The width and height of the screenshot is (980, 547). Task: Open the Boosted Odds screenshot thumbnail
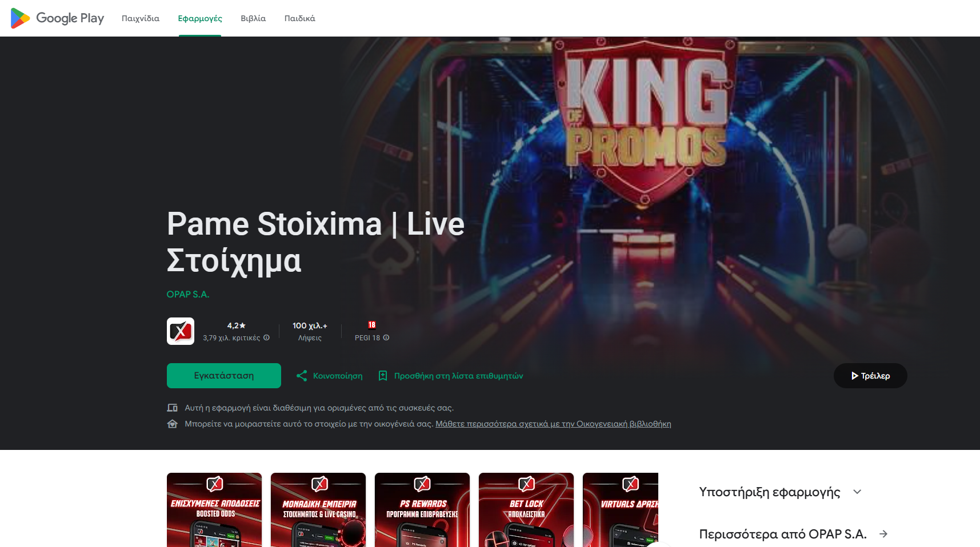[214, 510]
